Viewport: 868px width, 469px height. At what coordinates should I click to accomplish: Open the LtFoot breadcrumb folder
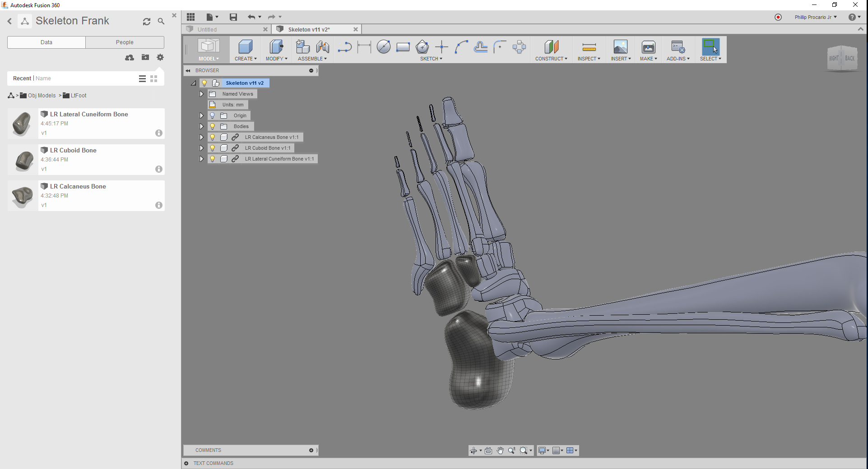pos(75,96)
